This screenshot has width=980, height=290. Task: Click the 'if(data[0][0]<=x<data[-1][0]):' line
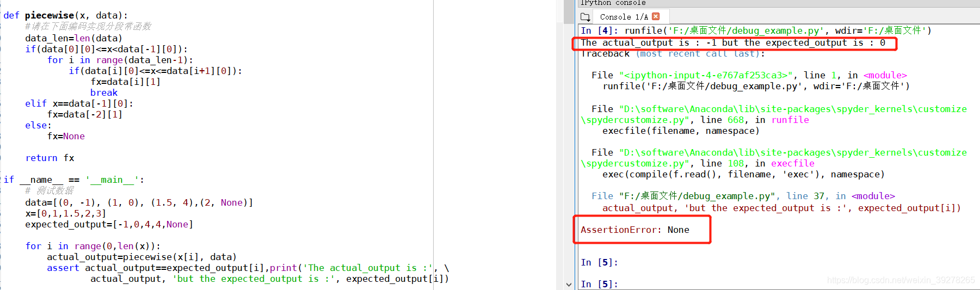pos(106,49)
